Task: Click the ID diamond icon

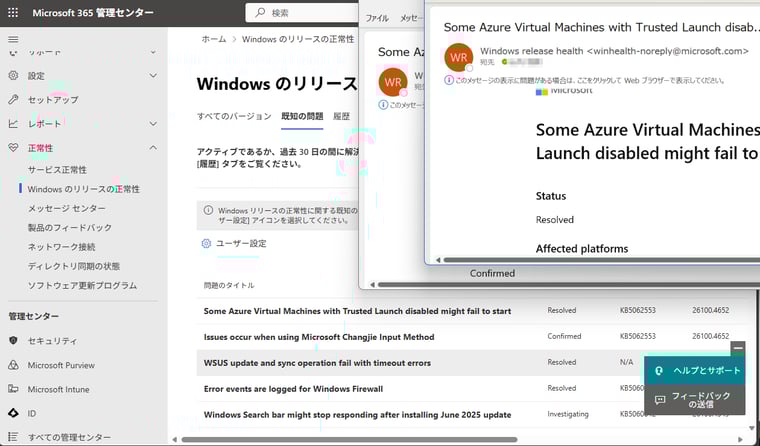Action: (13, 413)
